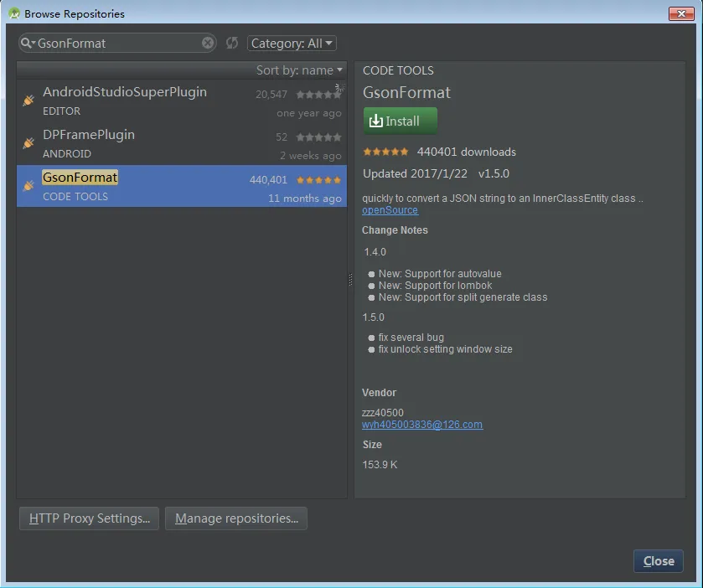Viewport: 703px width, 588px height.
Task: Click 'New: Support for autovalue' note
Action: click(x=440, y=273)
